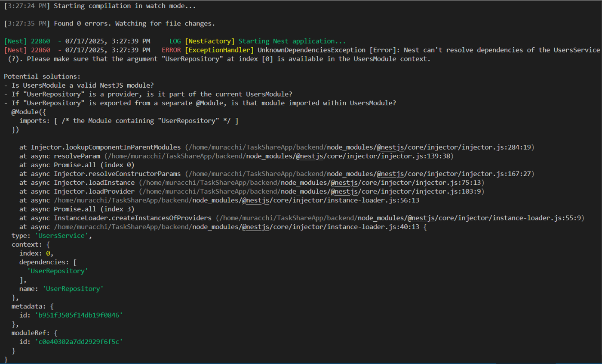Click the green '[Nest] 22860' on the LOG line
This screenshot has height=364, width=602.
click(27, 42)
